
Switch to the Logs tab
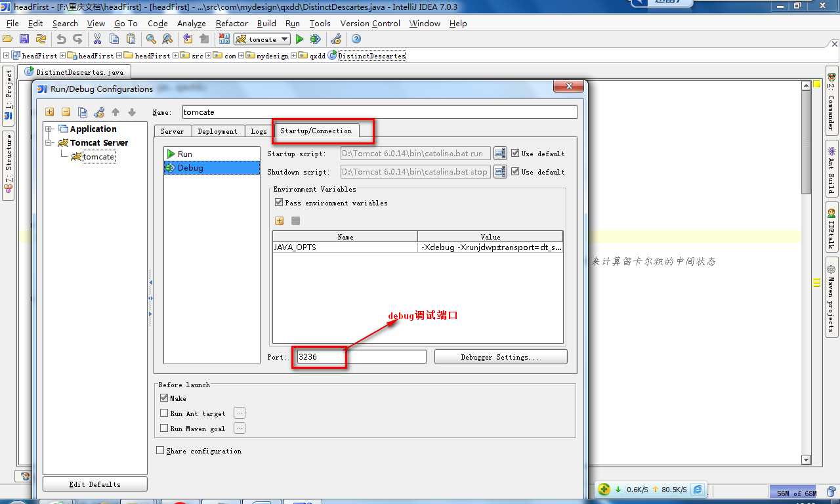coord(259,131)
